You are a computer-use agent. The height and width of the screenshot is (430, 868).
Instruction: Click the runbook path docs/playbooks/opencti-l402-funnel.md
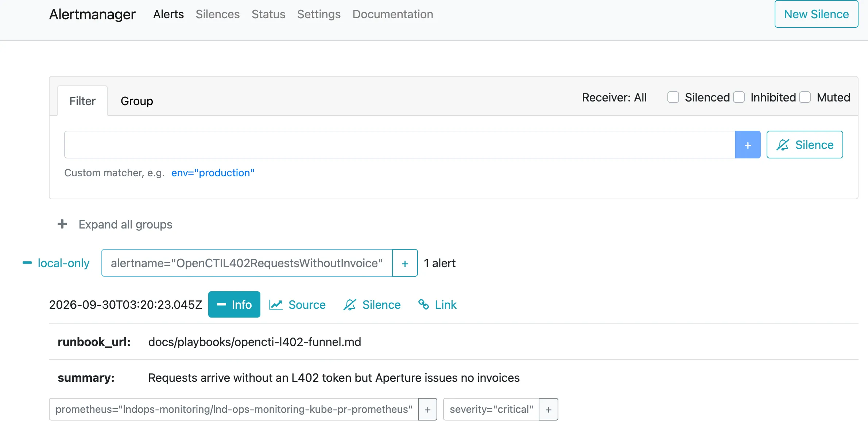tap(255, 342)
